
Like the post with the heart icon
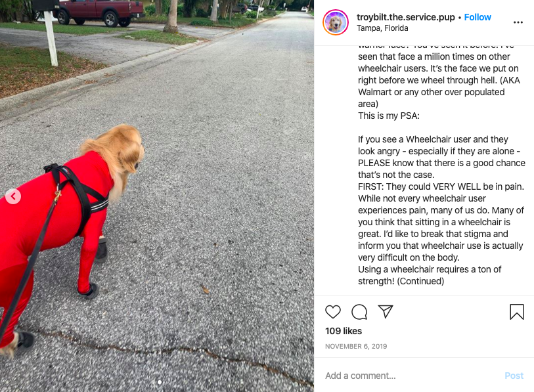coord(333,312)
